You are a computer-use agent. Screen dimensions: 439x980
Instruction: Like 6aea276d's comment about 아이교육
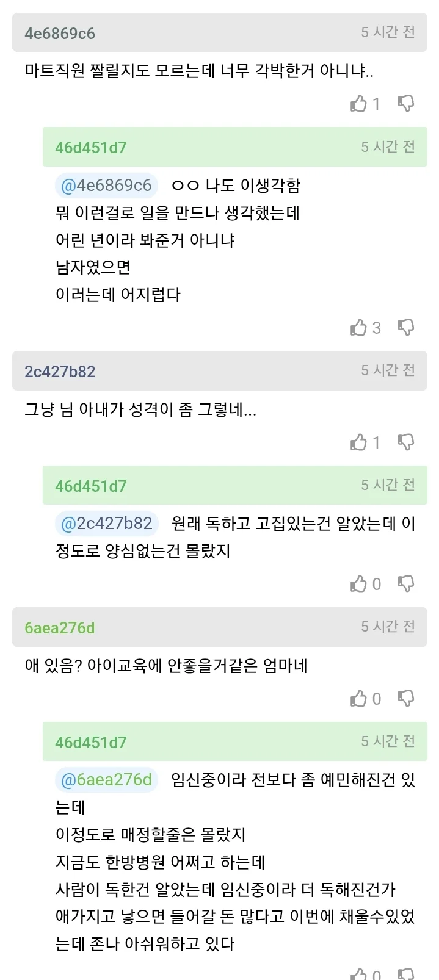tap(358, 698)
